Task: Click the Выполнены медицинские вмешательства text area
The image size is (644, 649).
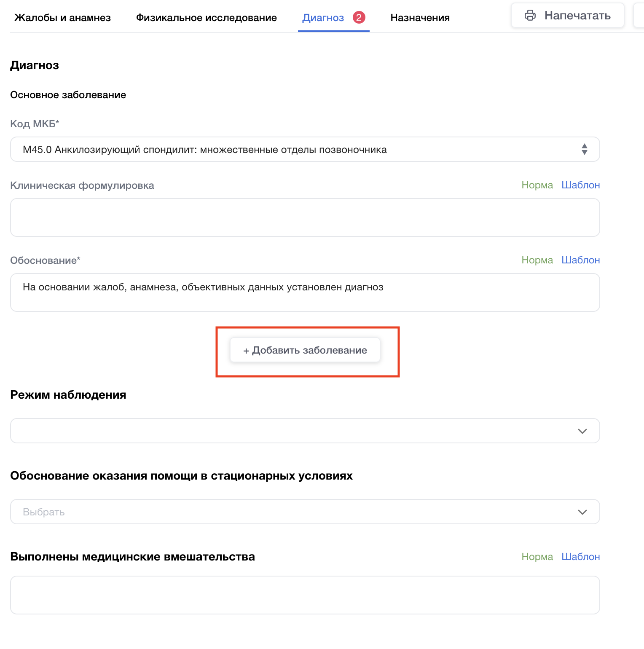Action: coord(305,595)
